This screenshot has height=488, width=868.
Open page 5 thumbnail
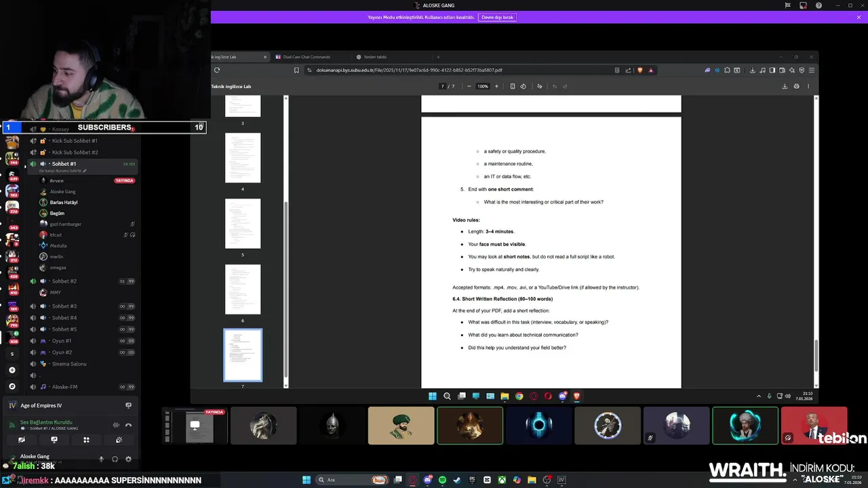(x=243, y=223)
